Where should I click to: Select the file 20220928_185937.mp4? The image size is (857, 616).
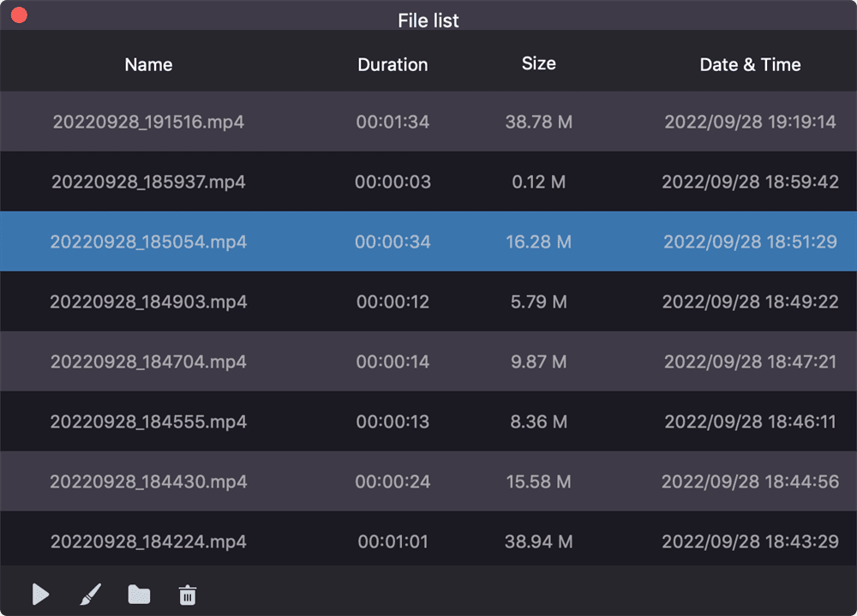[x=147, y=181]
